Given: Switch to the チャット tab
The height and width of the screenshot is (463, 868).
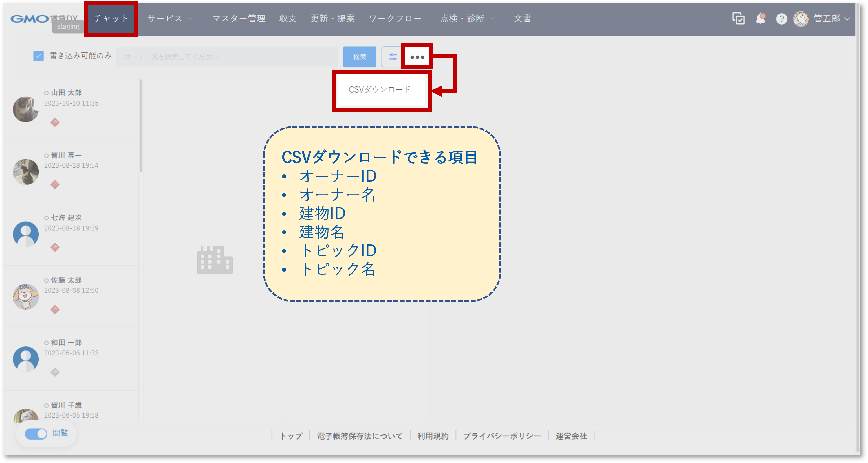Looking at the screenshot, I should pyautogui.click(x=111, y=19).
